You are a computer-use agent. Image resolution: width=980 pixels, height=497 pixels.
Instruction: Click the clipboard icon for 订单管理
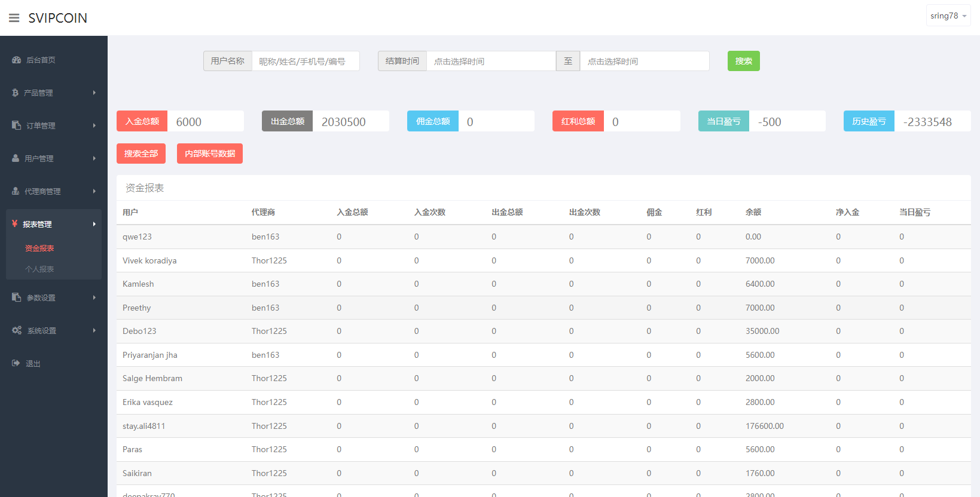pos(16,125)
